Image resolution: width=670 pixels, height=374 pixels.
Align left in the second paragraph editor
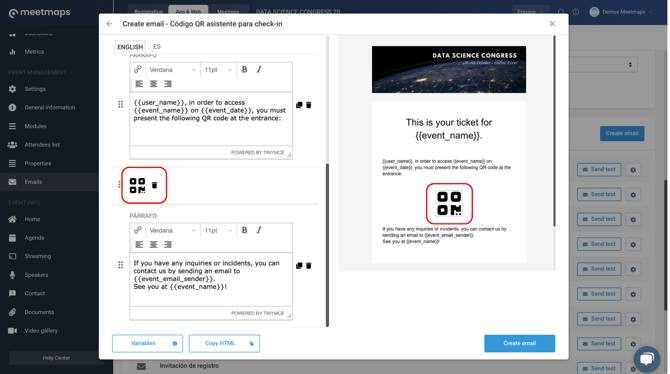[x=139, y=244]
